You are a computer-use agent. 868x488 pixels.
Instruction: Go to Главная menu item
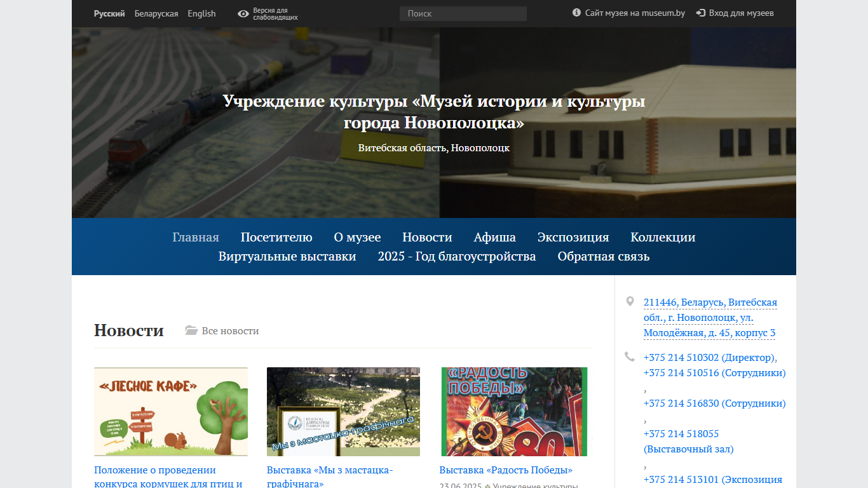pyautogui.click(x=196, y=237)
